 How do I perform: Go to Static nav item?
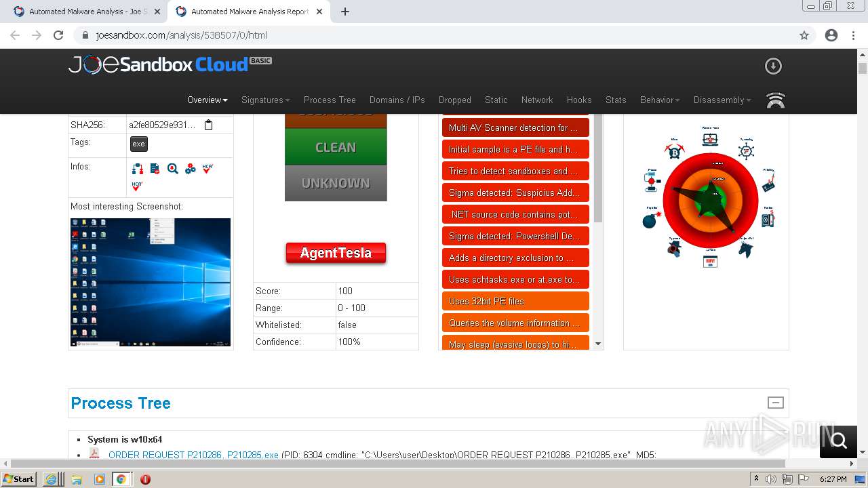[496, 100]
